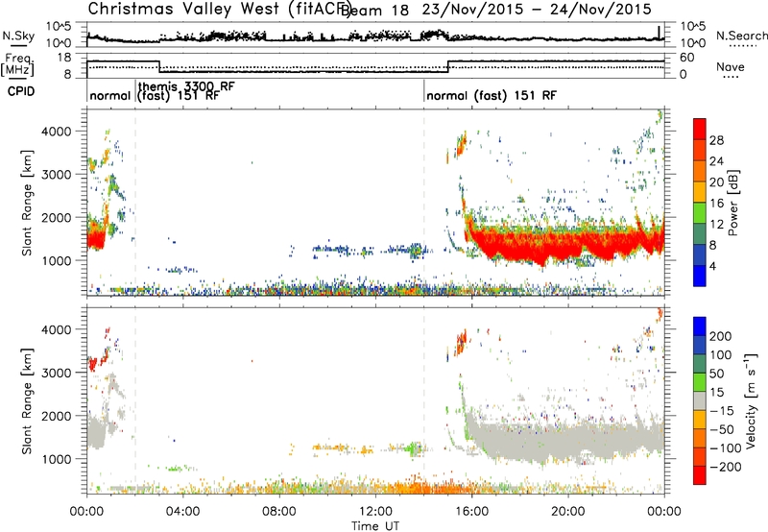Click the 'N.Sky' legend label
The width and height of the screenshot is (768, 532).
18,36
